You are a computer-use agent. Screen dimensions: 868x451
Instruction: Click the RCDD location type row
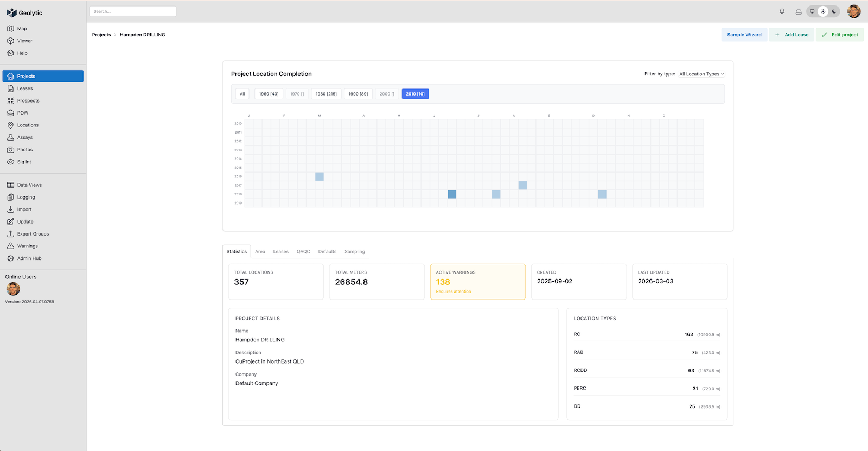(647, 370)
